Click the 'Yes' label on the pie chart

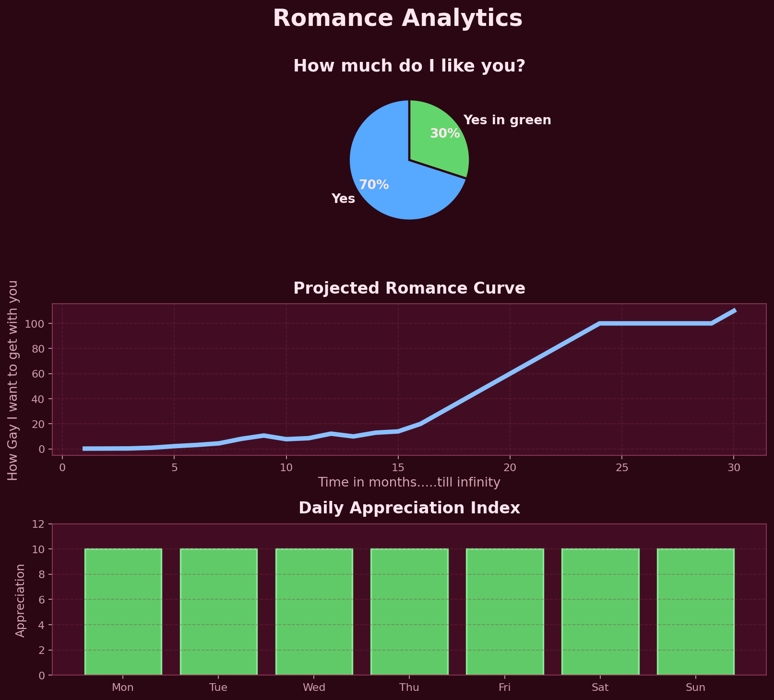click(x=343, y=198)
